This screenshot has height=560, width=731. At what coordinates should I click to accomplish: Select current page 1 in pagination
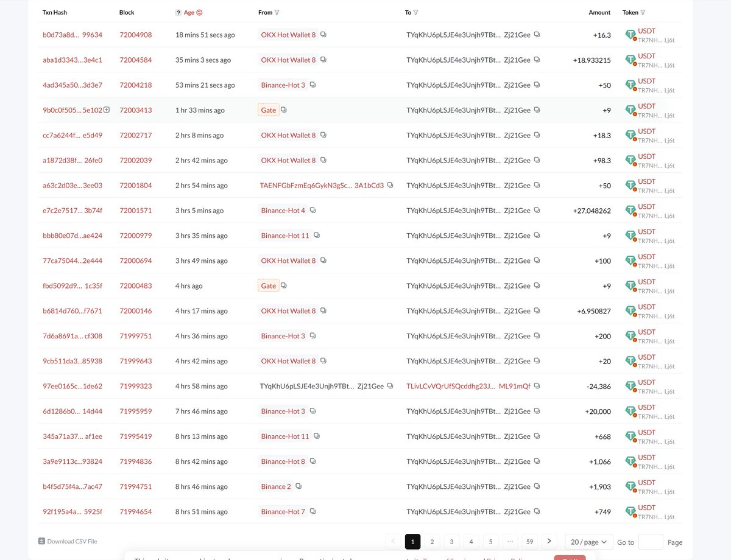coord(412,542)
